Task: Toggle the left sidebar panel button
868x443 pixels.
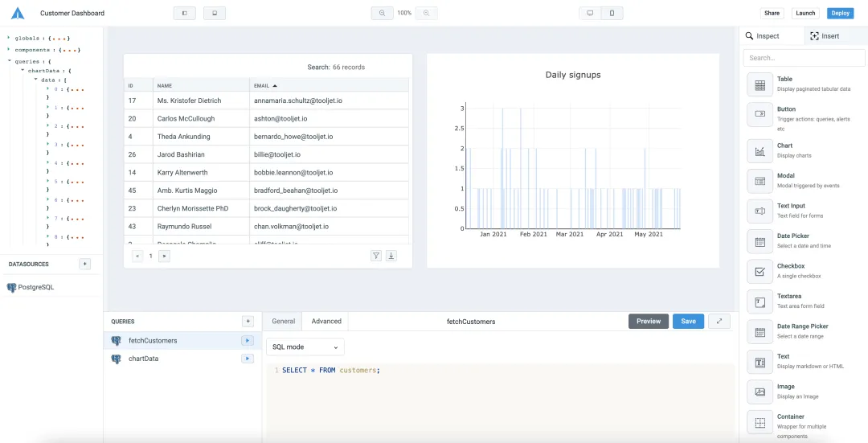Action: coord(184,13)
